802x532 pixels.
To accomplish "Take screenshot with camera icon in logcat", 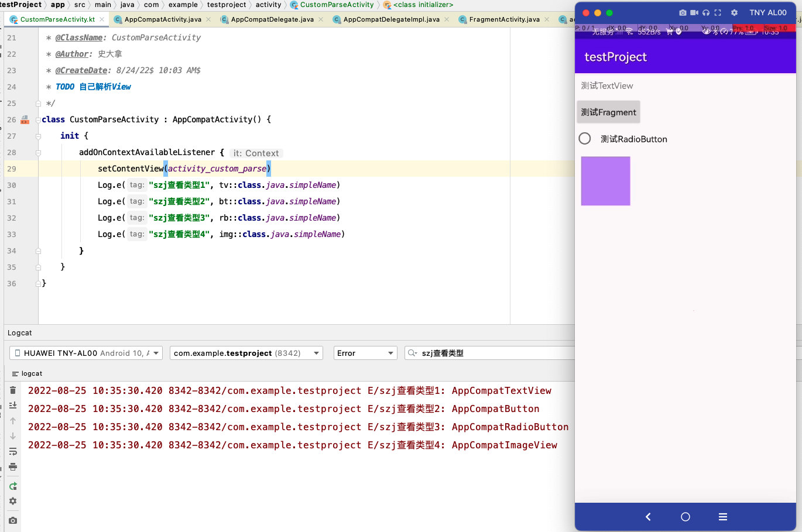I will tap(13, 520).
